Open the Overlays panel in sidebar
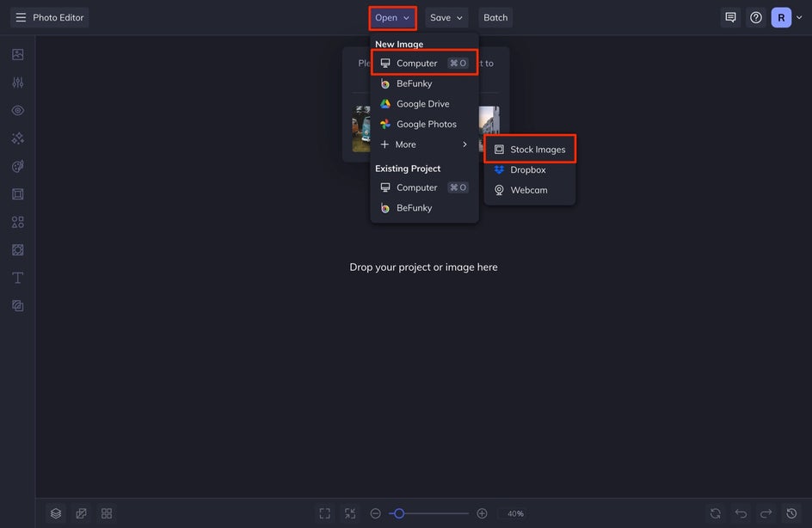The height and width of the screenshot is (528, 812). pos(17,250)
